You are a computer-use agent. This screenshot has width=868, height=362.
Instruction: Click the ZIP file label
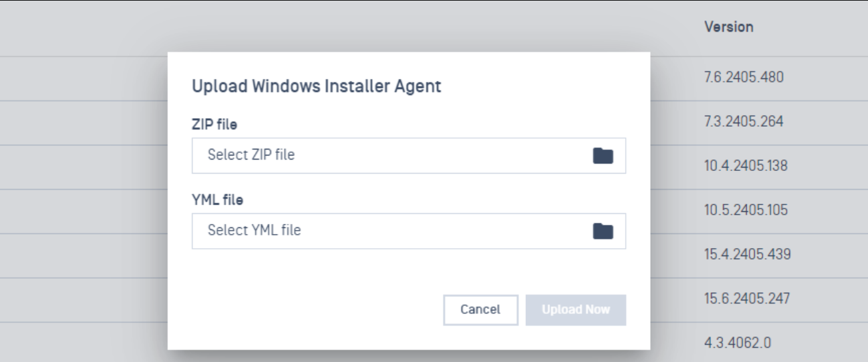pos(211,125)
